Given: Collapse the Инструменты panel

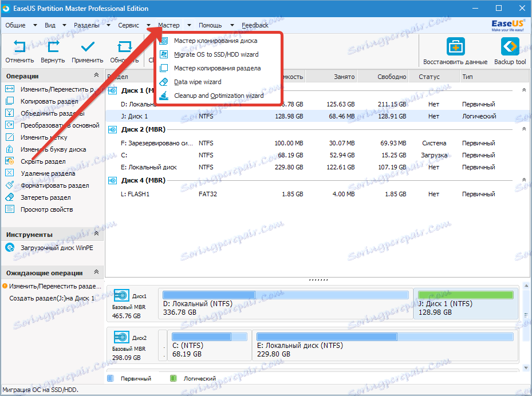Looking at the screenshot, I should 96,233.
